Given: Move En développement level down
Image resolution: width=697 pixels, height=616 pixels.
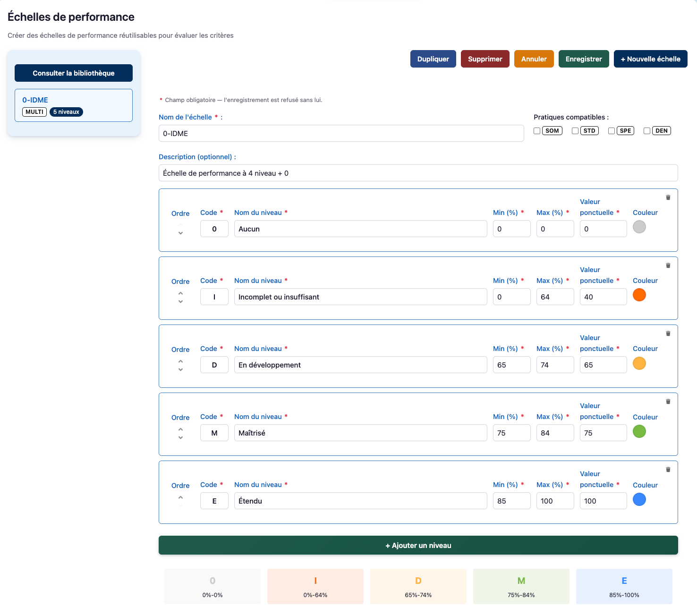Looking at the screenshot, I should click(180, 369).
